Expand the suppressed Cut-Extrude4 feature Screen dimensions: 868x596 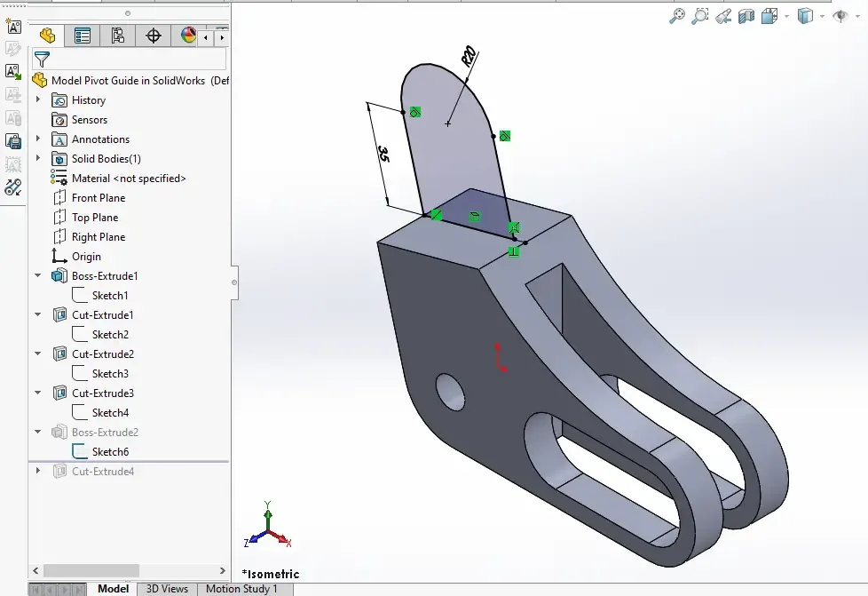pyautogui.click(x=37, y=471)
